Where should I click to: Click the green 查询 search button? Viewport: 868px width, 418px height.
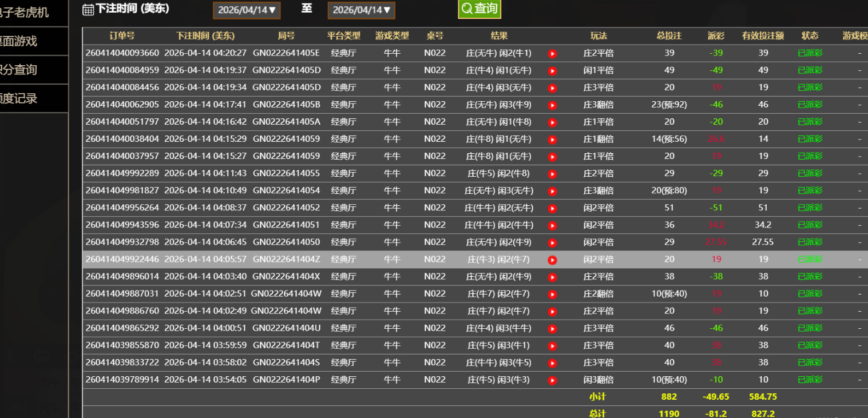tap(479, 9)
